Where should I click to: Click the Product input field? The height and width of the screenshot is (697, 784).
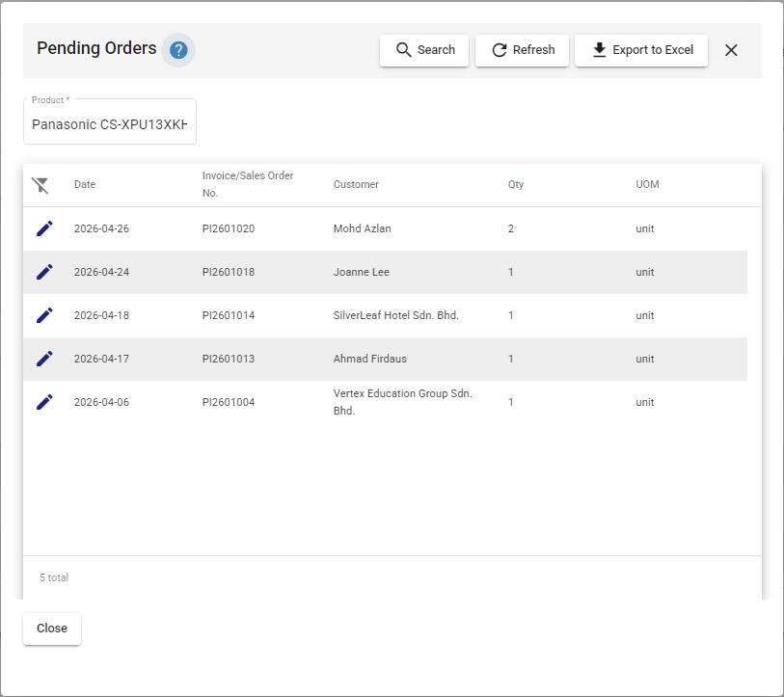(110, 121)
